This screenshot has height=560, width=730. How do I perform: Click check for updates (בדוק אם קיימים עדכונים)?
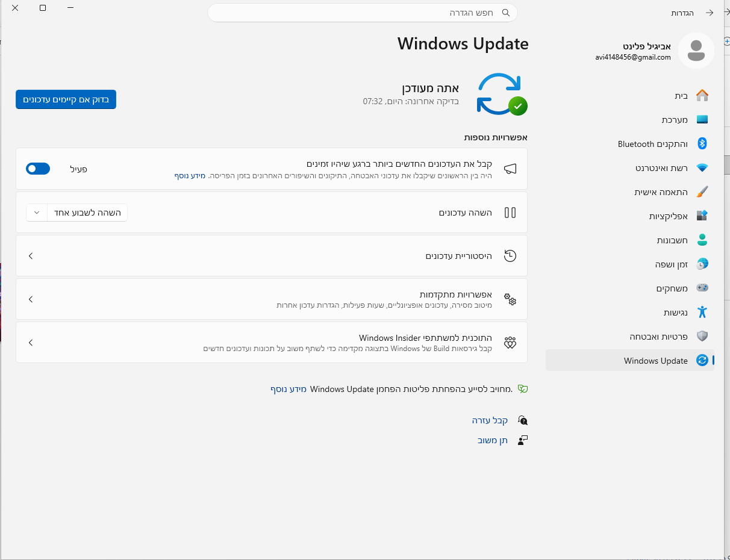[66, 99]
